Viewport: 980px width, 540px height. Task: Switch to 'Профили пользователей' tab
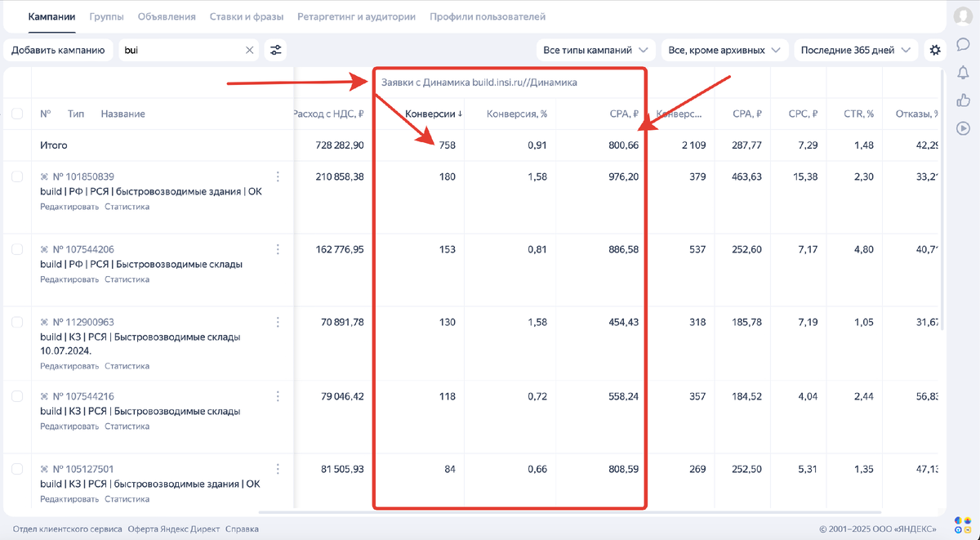click(488, 16)
